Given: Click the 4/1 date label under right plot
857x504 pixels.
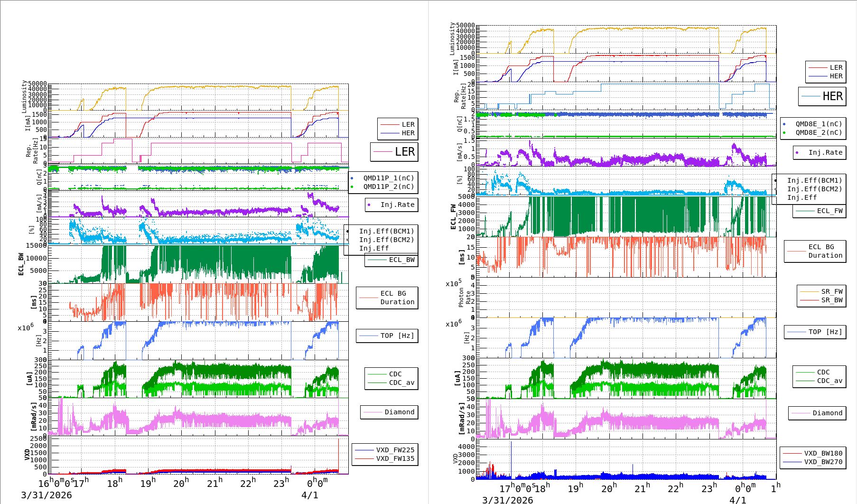Looking at the screenshot, I should (738, 500).
